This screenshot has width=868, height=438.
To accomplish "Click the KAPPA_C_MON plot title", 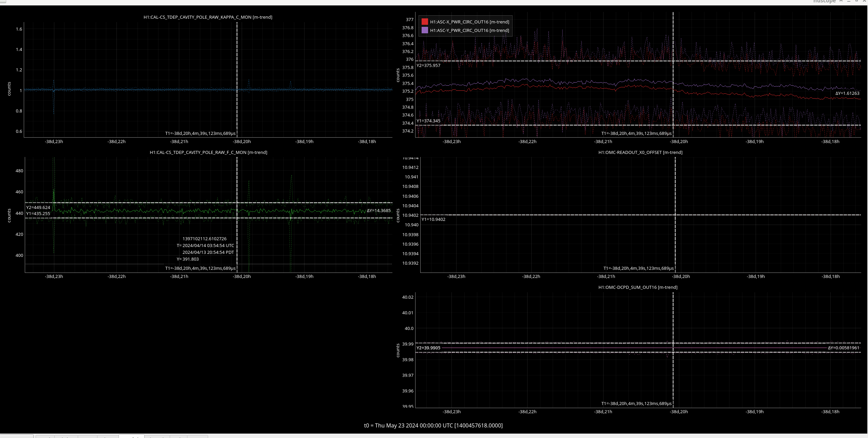I will [x=208, y=17].
